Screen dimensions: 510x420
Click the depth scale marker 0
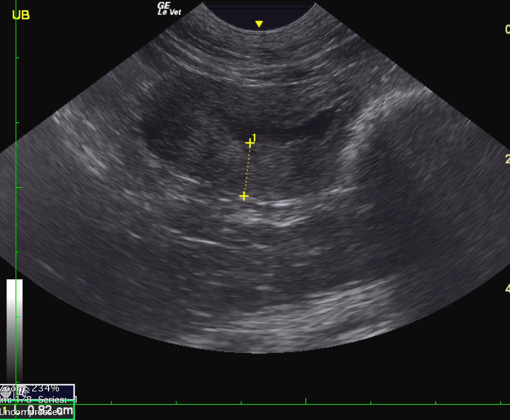(507, 30)
